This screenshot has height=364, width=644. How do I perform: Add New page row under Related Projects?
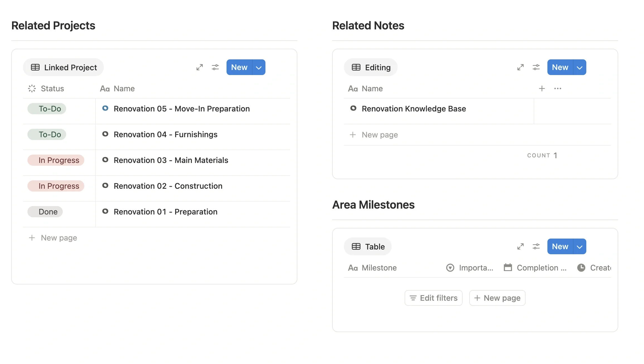pos(157,238)
